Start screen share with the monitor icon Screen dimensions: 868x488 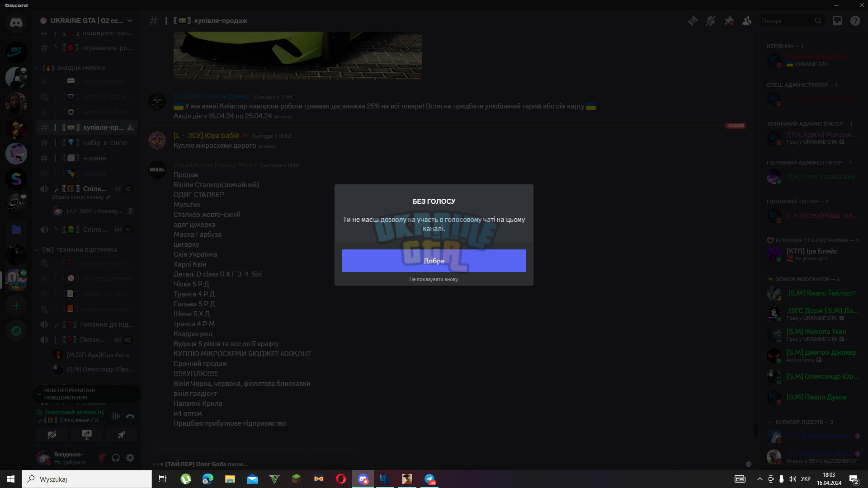point(86,435)
